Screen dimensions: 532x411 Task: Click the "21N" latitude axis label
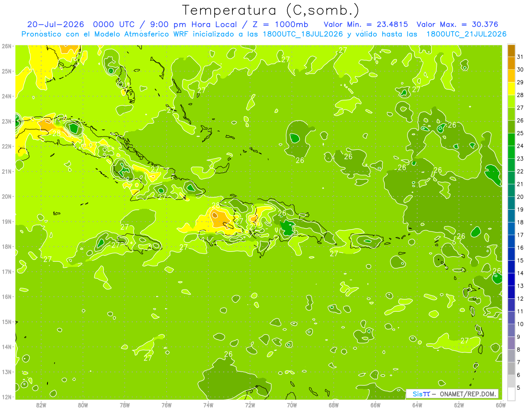coord(6,171)
